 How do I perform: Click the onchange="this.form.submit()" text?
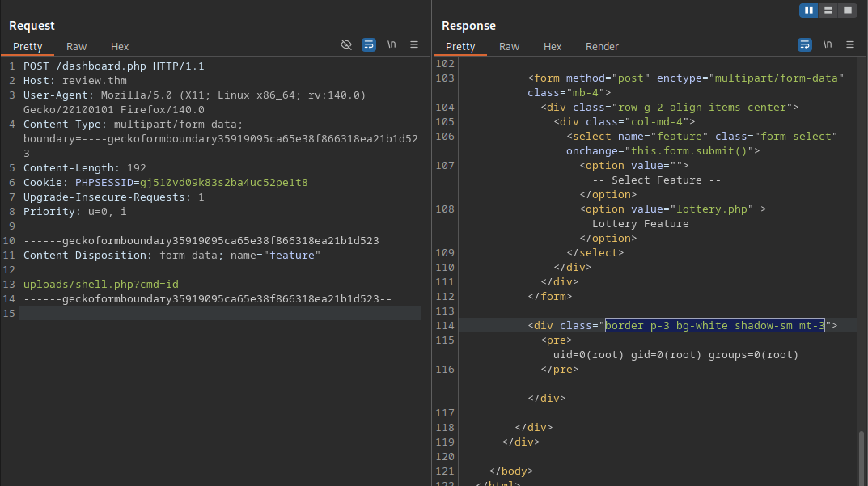pyautogui.click(x=663, y=150)
